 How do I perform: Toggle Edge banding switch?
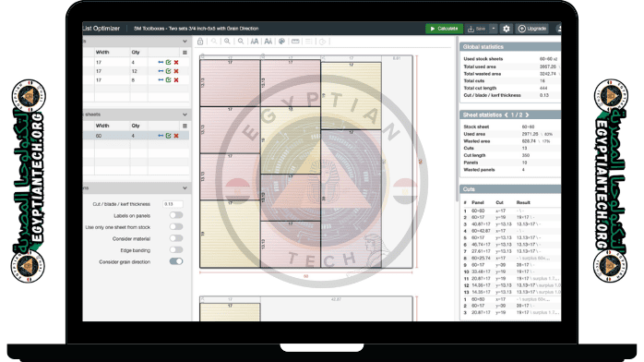pos(176,250)
